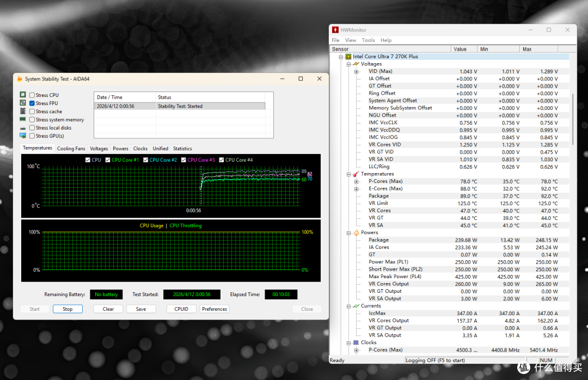The height and width of the screenshot is (380, 588).
Task: Select the Package power row
Action: pos(450,240)
